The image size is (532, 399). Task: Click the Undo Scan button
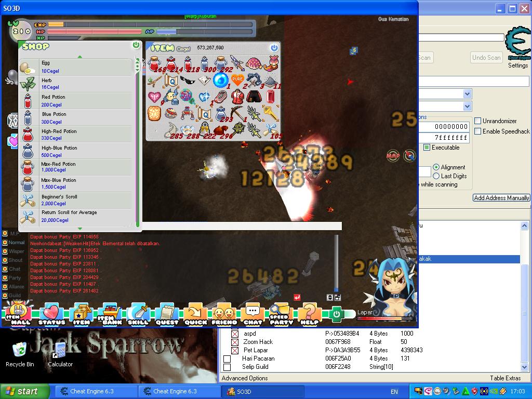click(486, 58)
